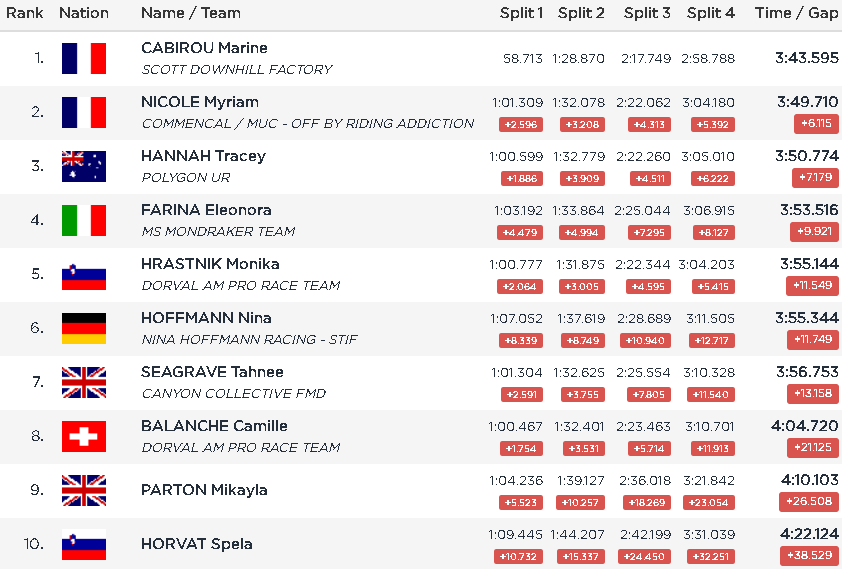Click the Australian flag beside HANNAH Tracey

pyautogui.click(x=84, y=166)
